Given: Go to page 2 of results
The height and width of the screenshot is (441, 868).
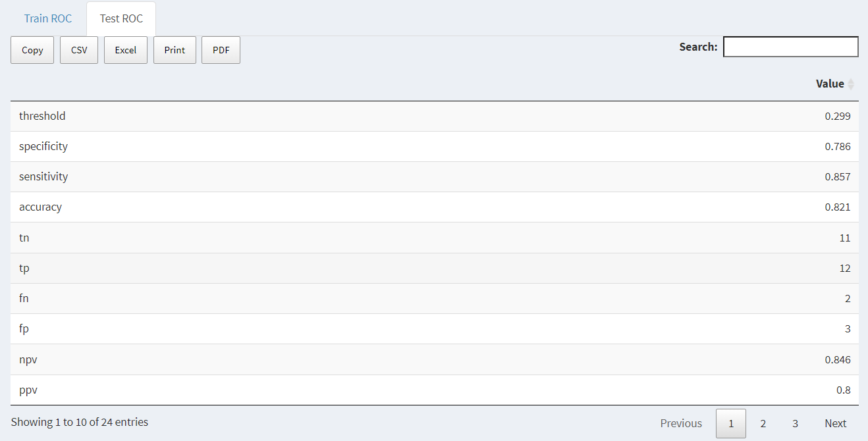Looking at the screenshot, I should [x=763, y=423].
